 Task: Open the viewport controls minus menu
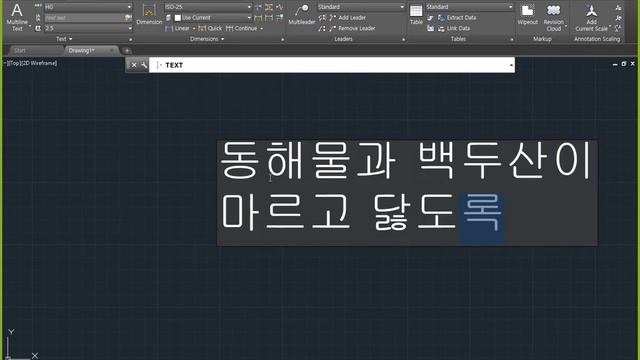click(x=4, y=63)
